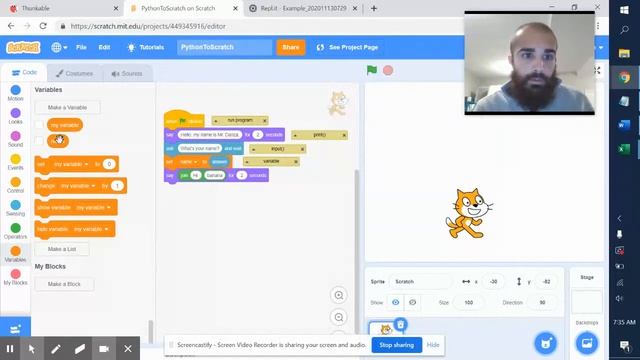Open the Looks blocks category
640x360 pixels.
(16, 116)
